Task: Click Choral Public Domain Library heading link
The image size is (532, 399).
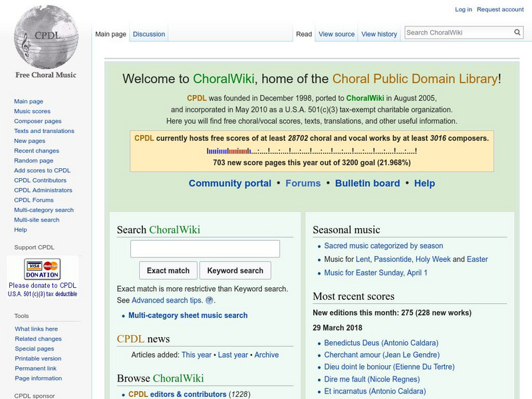Action: click(415, 78)
